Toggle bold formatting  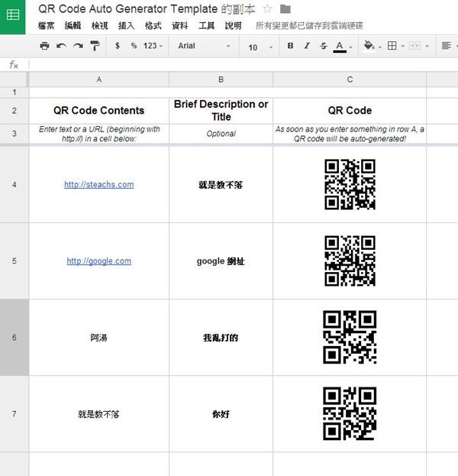(x=290, y=46)
